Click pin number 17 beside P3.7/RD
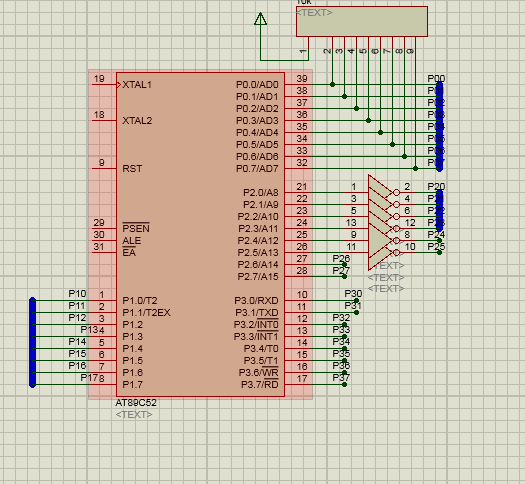 302,379
